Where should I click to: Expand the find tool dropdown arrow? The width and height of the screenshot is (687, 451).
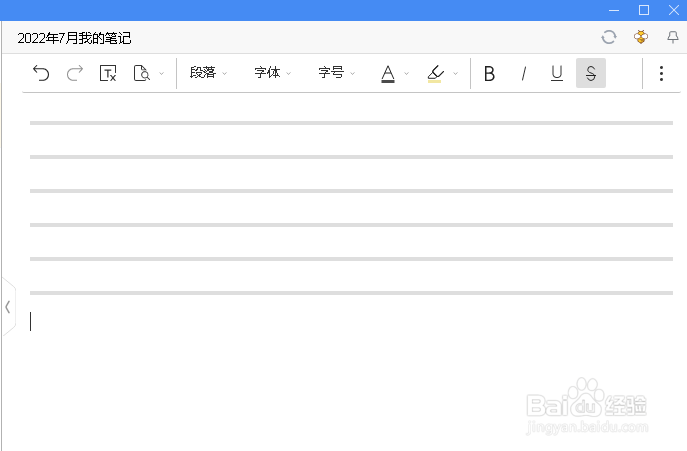click(x=162, y=74)
